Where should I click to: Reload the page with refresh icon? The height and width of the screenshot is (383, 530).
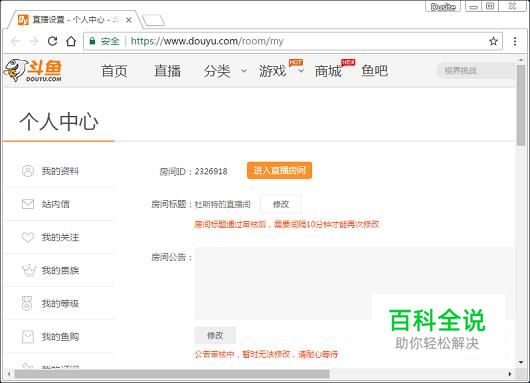point(52,41)
